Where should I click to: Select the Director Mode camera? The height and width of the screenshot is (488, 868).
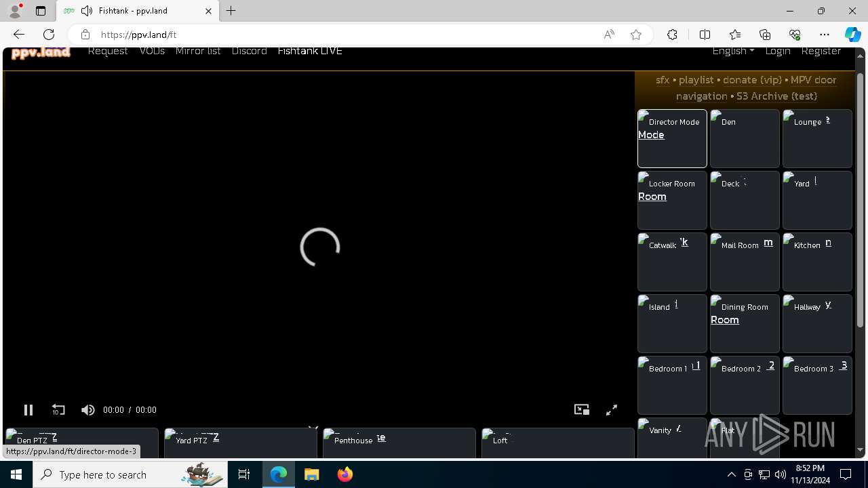coord(672,138)
